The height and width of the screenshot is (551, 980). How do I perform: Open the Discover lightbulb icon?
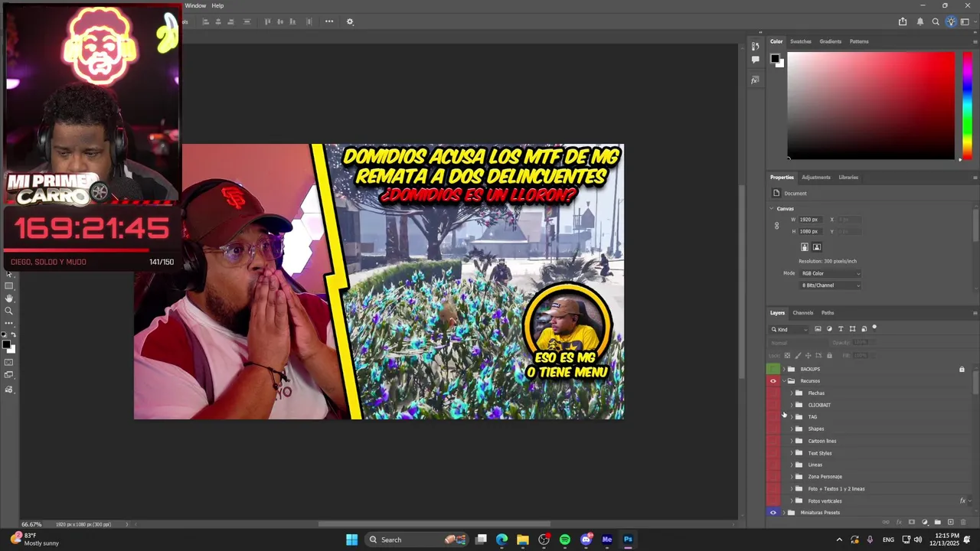tap(951, 21)
